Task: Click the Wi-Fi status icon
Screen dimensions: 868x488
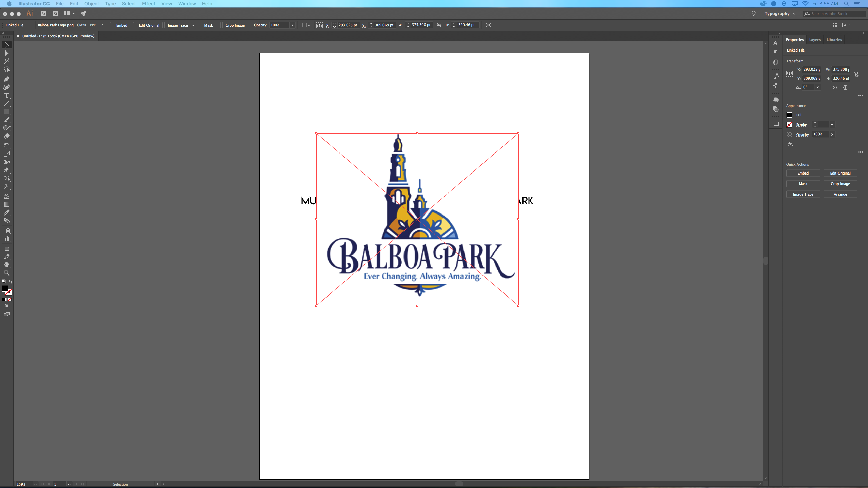Action: click(x=805, y=4)
